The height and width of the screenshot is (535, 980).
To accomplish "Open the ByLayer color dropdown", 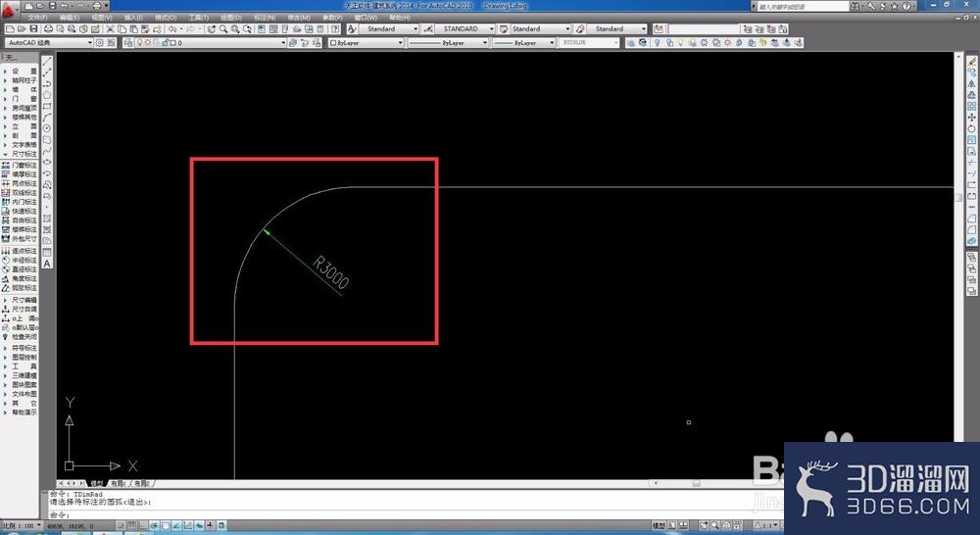I will click(x=367, y=42).
